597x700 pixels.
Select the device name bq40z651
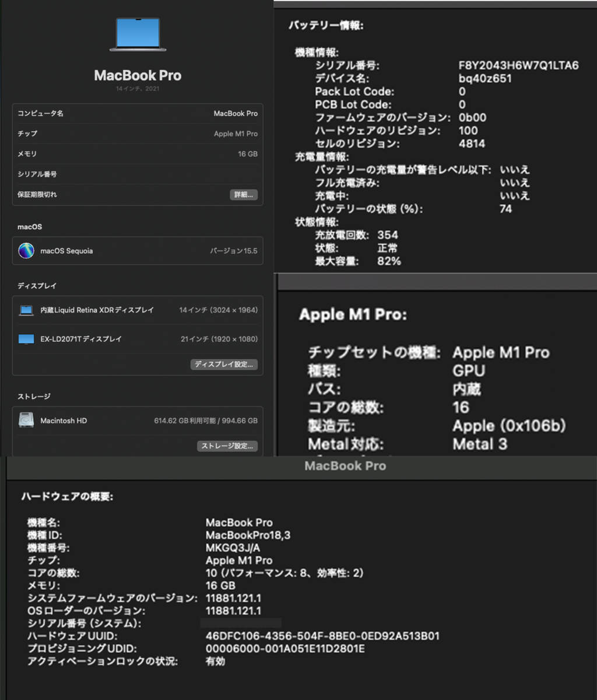tap(485, 78)
